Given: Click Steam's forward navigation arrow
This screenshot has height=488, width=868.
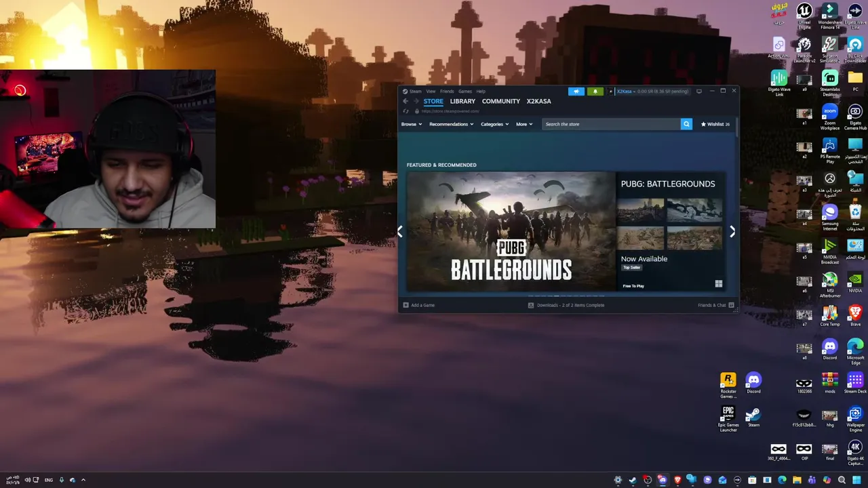Looking at the screenshot, I should point(416,101).
